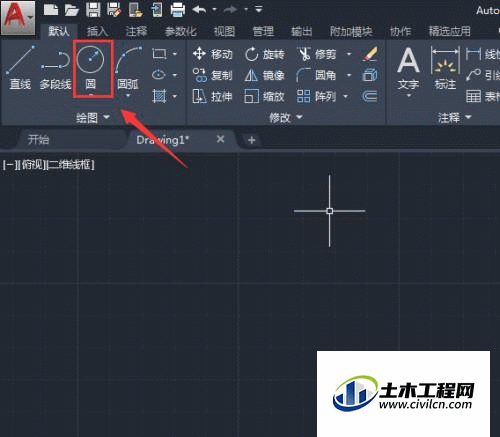Open the 视图 ribbon tab
This screenshot has height=437, width=500.
[x=224, y=31]
